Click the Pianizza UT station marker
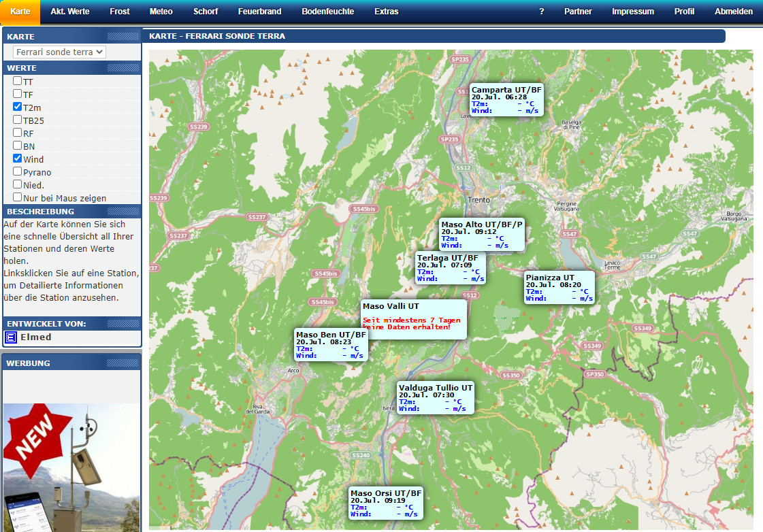The image size is (763, 532). coord(559,288)
